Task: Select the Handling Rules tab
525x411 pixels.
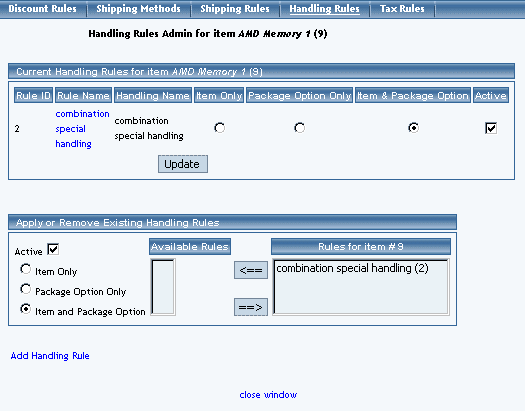Action: [x=324, y=8]
